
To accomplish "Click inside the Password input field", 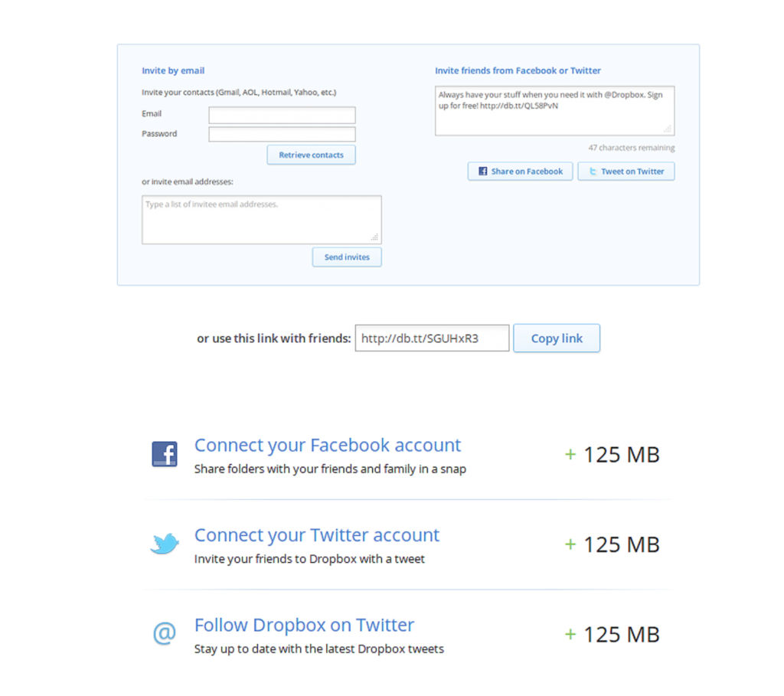I will click(x=282, y=134).
